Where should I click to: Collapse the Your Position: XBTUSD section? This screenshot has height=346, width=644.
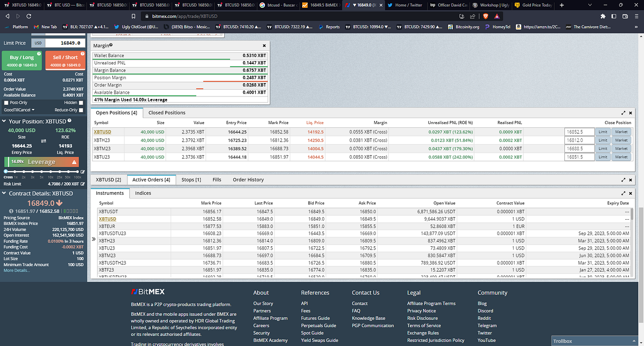coord(5,121)
